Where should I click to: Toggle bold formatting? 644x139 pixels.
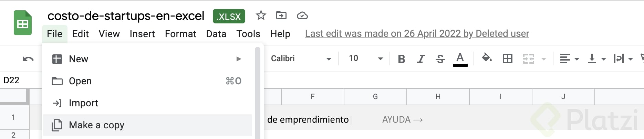coord(401,59)
